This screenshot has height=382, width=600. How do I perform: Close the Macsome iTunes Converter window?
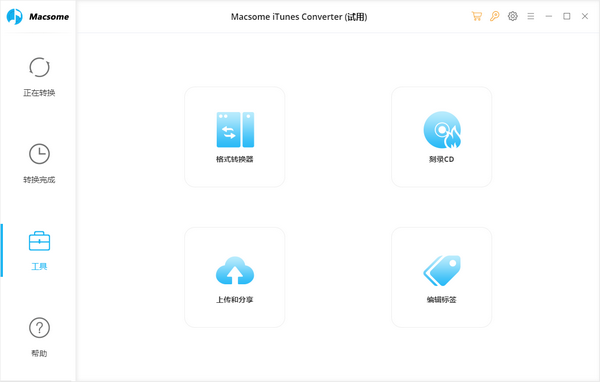click(x=585, y=16)
